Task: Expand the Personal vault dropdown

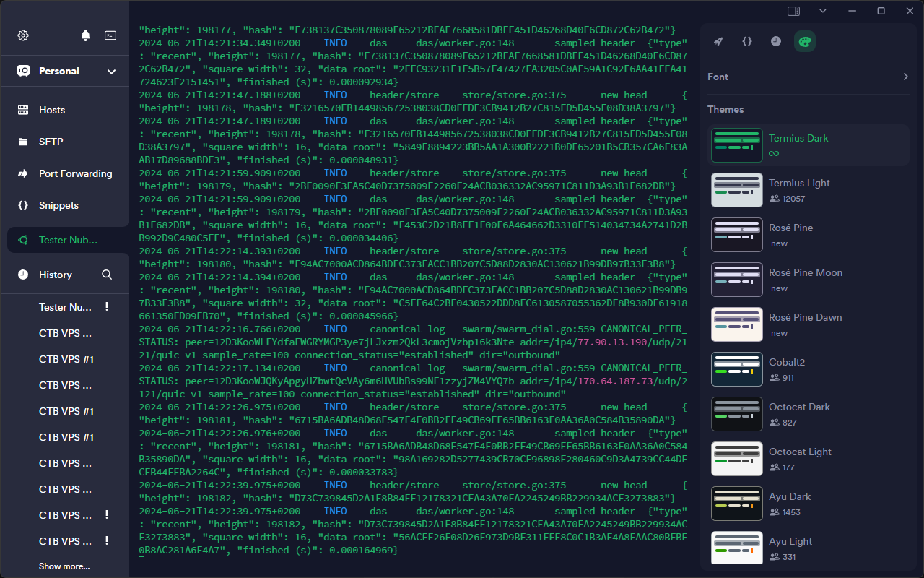Action: pyautogui.click(x=111, y=72)
